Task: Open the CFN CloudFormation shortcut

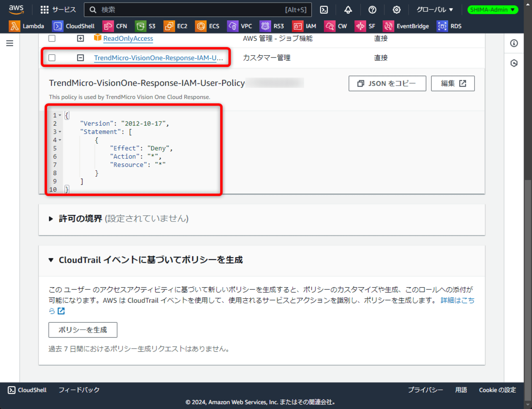Action: [115, 26]
